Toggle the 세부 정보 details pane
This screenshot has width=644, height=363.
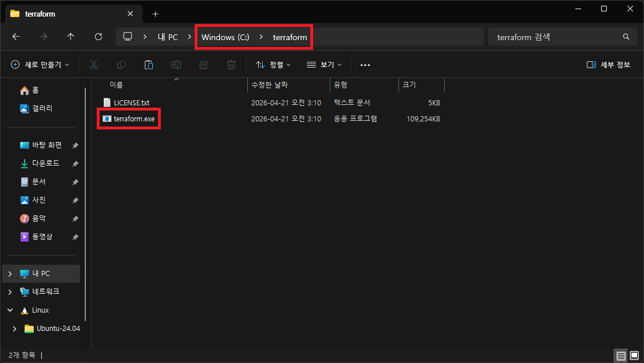click(609, 65)
